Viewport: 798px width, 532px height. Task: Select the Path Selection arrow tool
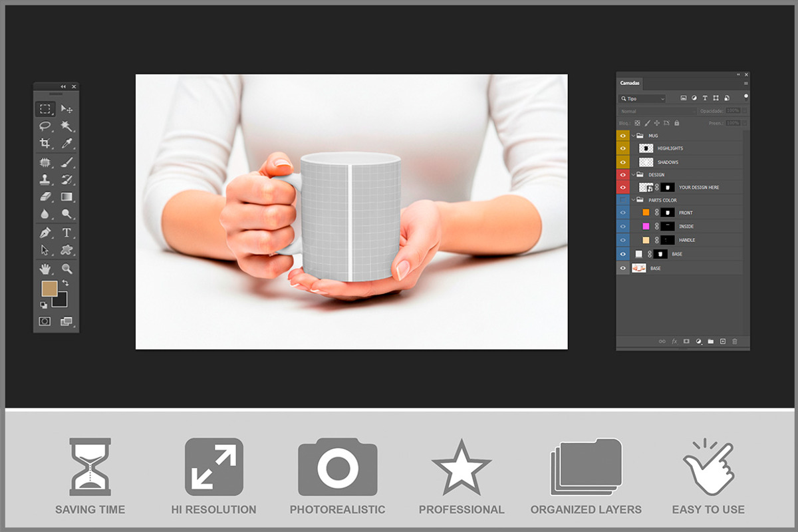[45, 250]
